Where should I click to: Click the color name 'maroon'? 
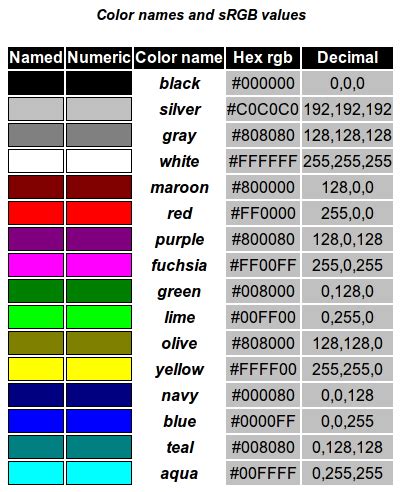tap(179, 187)
